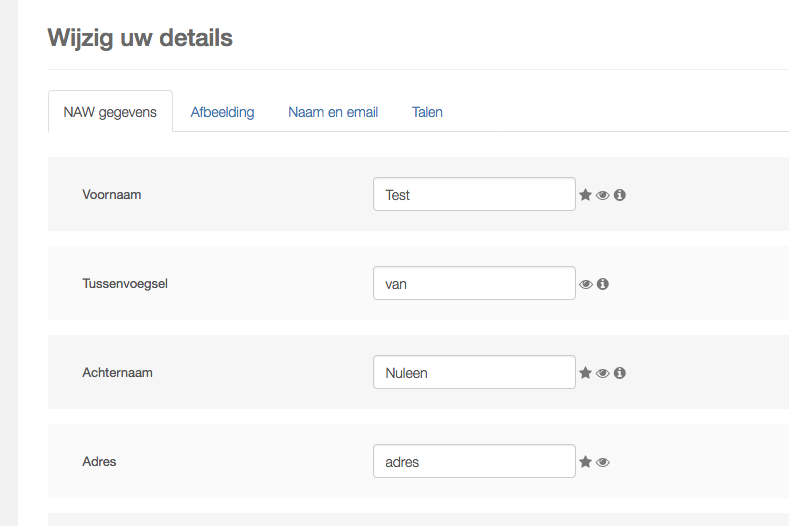Click the Tussenvoegsel field label
This screenshot has width=789, height=526.
[125, 284]
